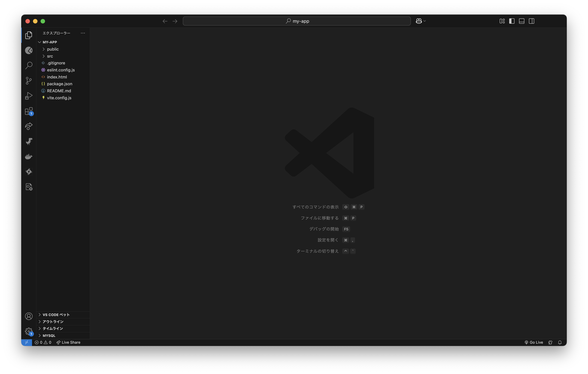Expand the src folder
The image size is (588, 374).
(50, 56)
